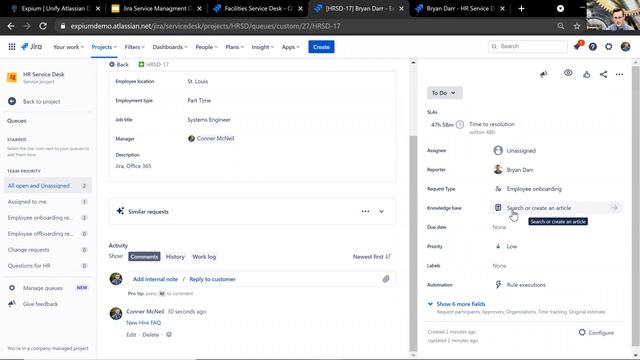Open Similar requests options ellipsis
Viewport: 640px width, 360px height.
[365, 211]
